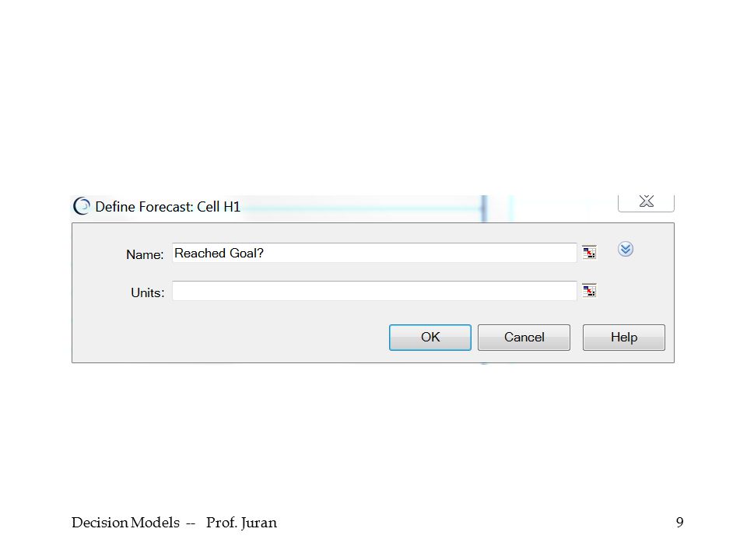Click the Define Forecast: Cell H1 title

[x=168, y=207]
